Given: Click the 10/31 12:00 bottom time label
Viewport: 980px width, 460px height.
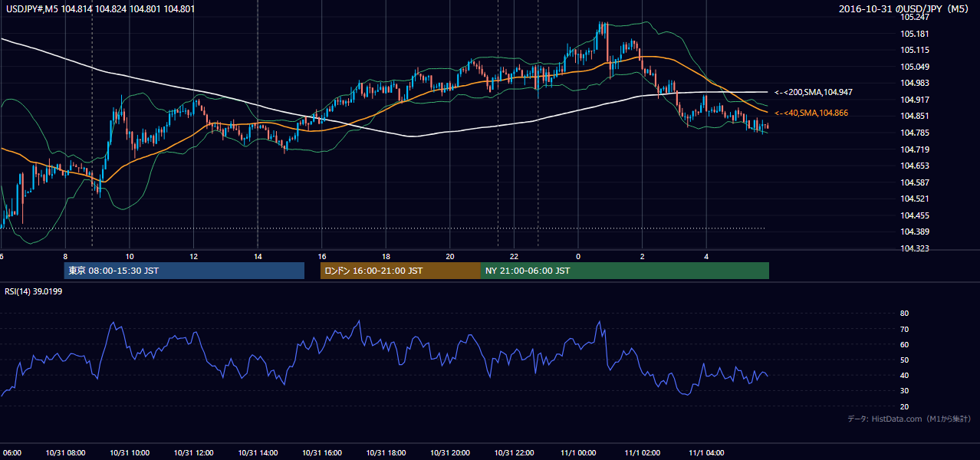Looking at the screenshot, I should (193, 453).
